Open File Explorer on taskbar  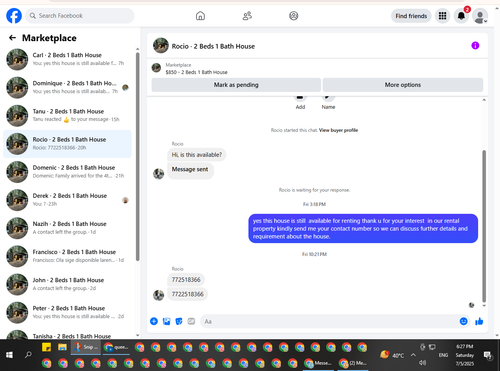(x=62, y=347)
